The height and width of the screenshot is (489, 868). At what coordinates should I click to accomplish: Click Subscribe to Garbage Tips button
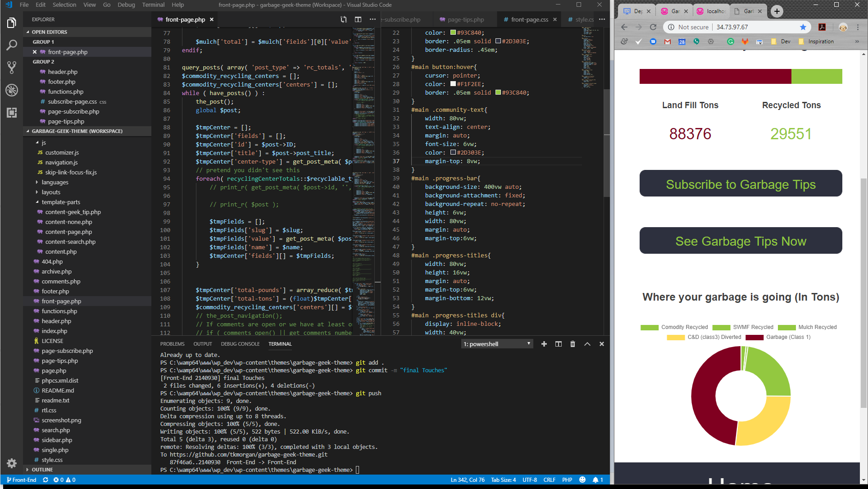point(741,183)
